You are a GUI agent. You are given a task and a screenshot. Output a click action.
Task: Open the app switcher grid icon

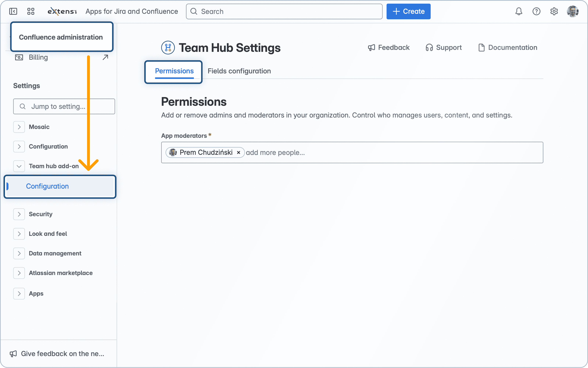[31, 11]
